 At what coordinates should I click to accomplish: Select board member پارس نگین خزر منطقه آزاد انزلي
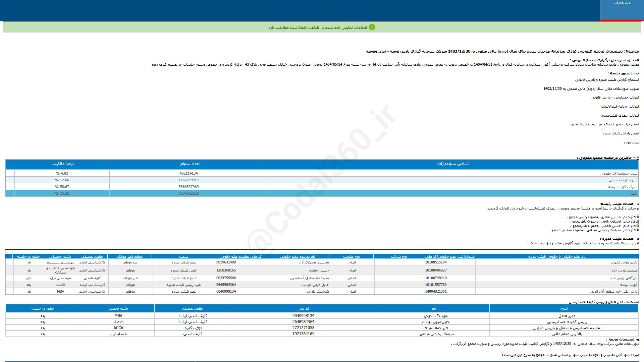click(614, 292)
